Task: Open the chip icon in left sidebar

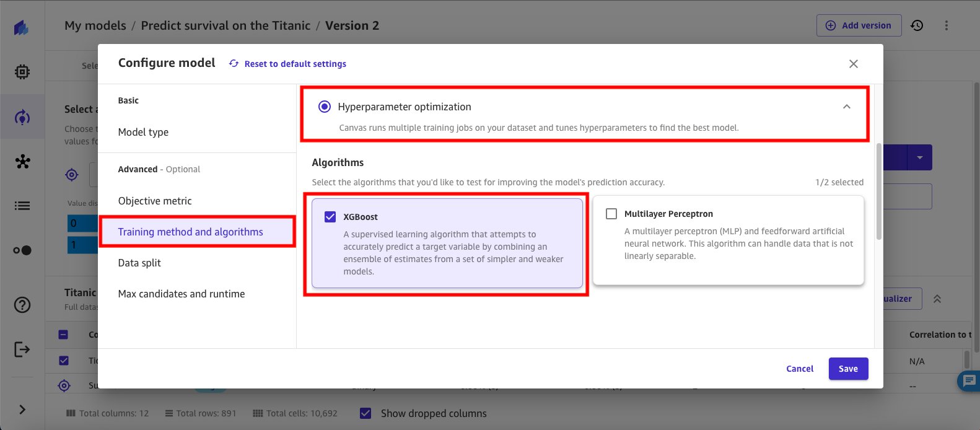Action: tap(22, 72)
